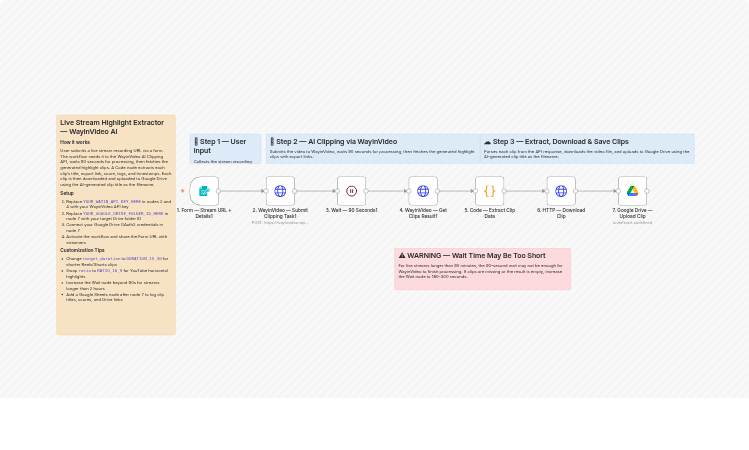Click the '4. WayinVideo — Get Clips Result1' label

[x=423, y=213]
